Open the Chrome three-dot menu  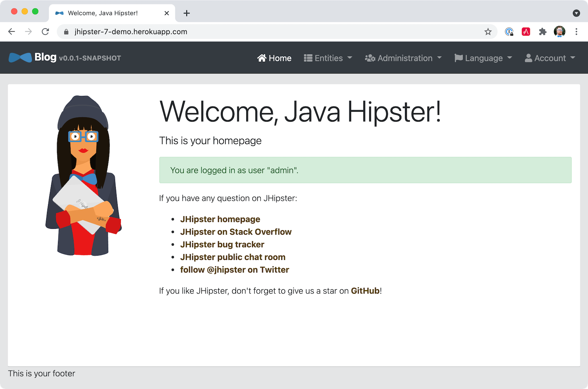tap(576, 32)
